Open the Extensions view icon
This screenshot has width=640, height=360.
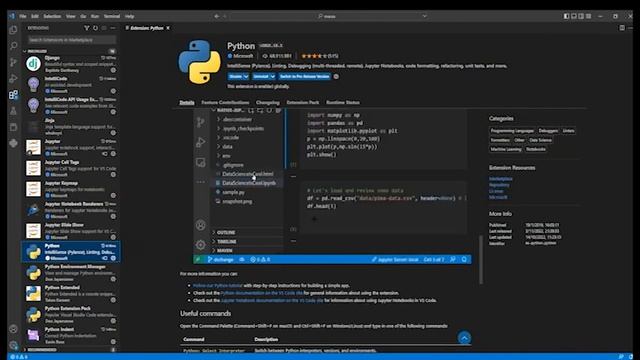point(13,95)
